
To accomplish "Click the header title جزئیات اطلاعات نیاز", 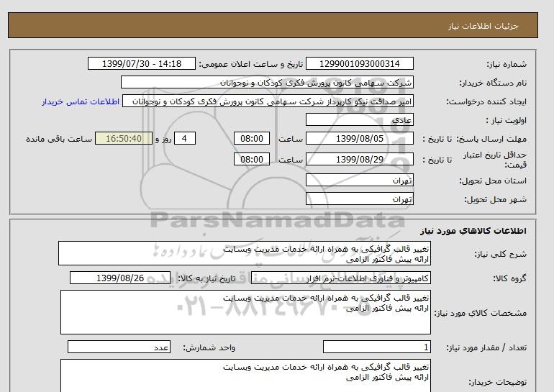I will pyautogui.click(x=483, y=26).
